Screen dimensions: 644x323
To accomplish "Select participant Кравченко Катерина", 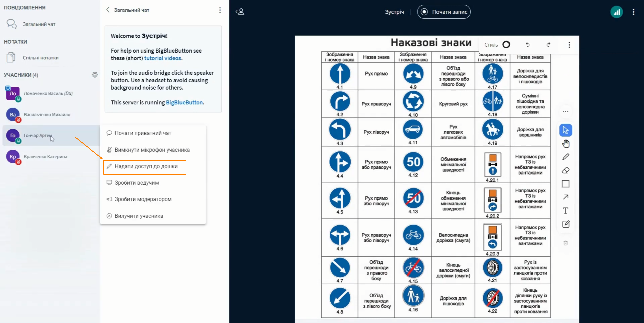I will (45, 157).
